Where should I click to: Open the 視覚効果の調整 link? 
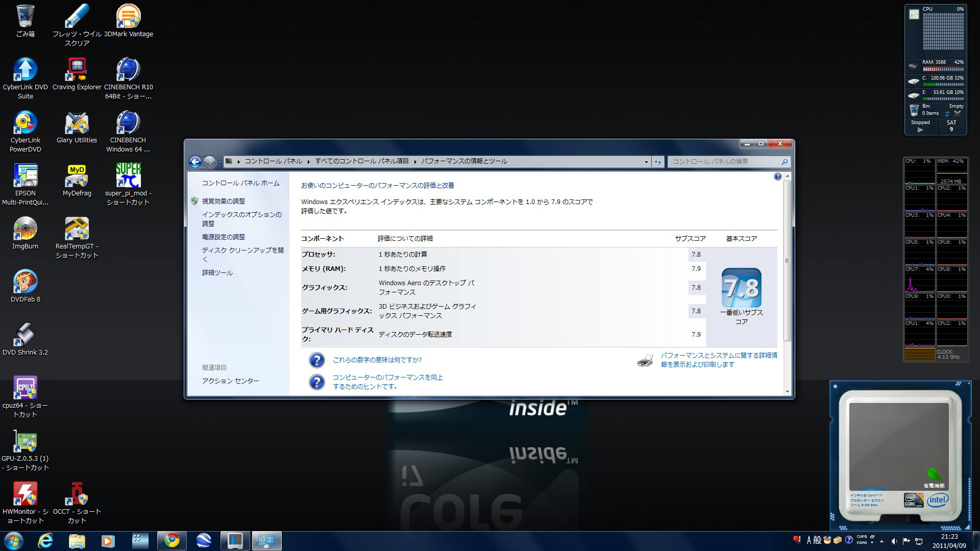pos(223,201)
